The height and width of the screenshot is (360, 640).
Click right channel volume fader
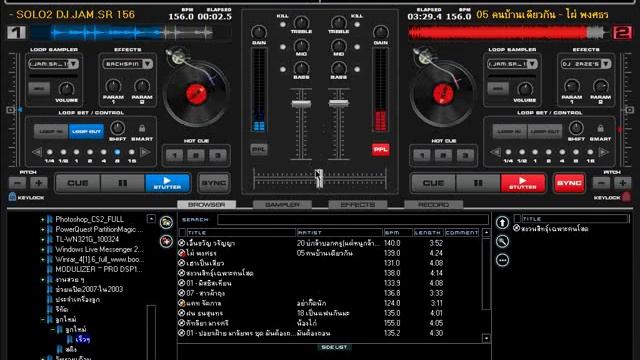click(x=338, y=103)
